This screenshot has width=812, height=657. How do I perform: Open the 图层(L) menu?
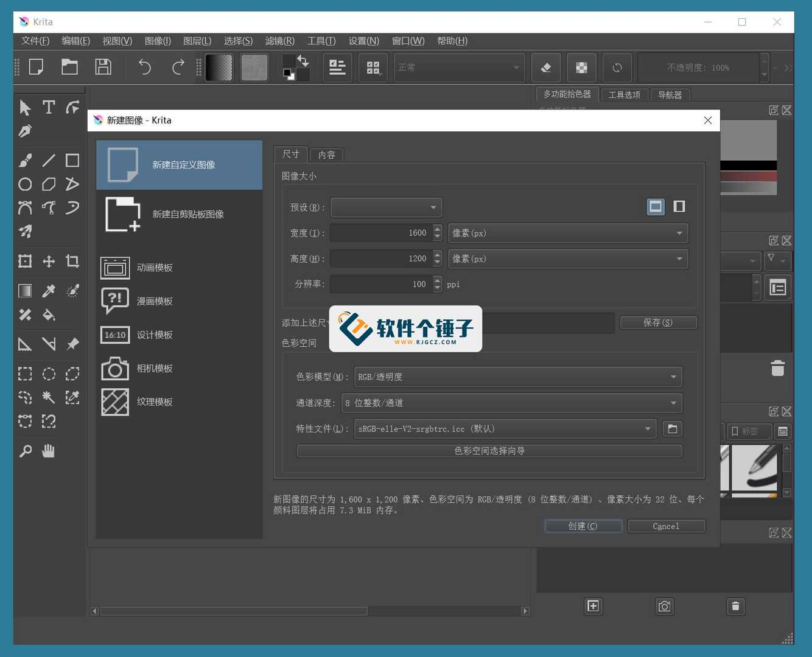(197, 41)
